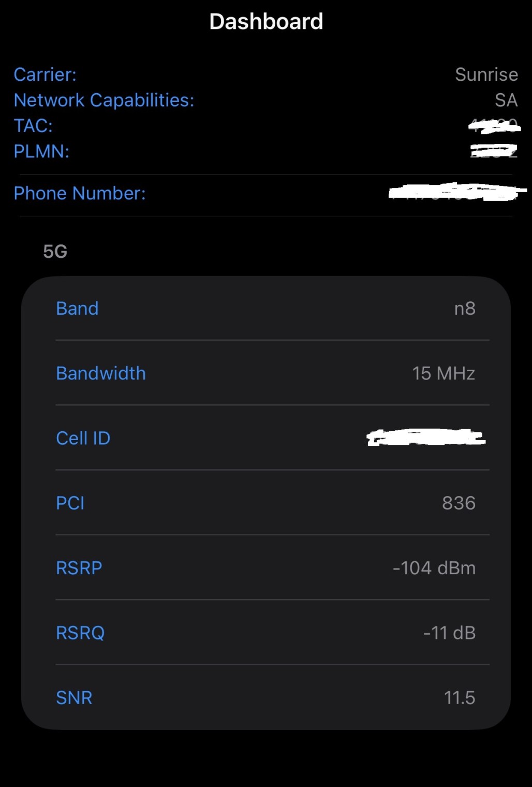Tap the Phone Number label
Viewport: 532px width, 787px height.
(x=80, y=193)
